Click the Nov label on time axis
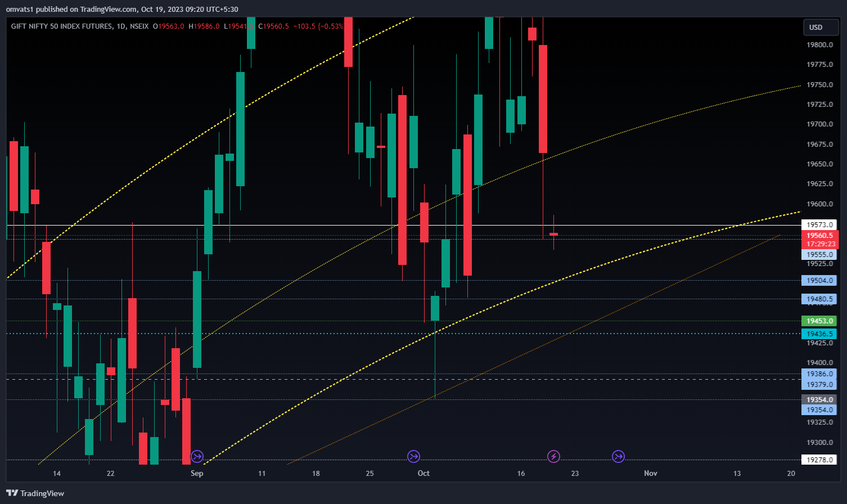This screenshot has height=504, width=847. tap(651, 474)
